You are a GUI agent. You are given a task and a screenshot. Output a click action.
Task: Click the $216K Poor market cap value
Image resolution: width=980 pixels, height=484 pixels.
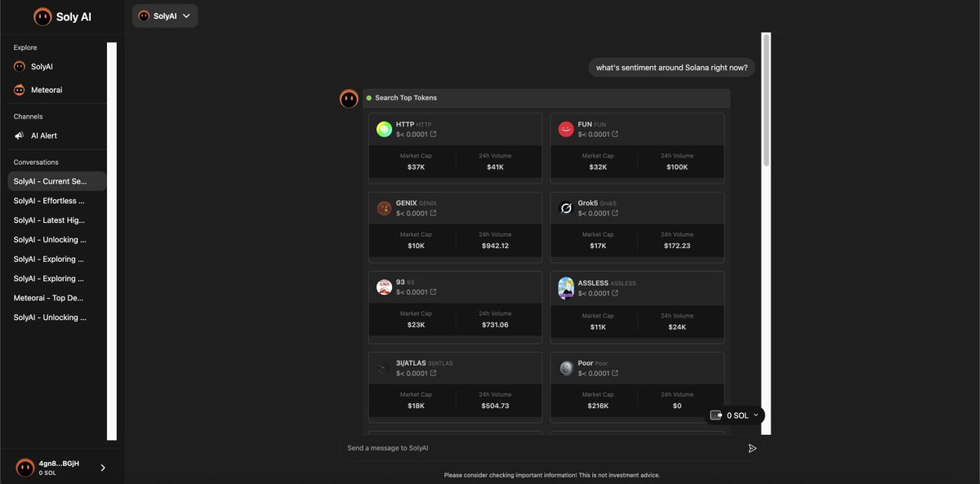pyautogui.click(x=598, y=406)
